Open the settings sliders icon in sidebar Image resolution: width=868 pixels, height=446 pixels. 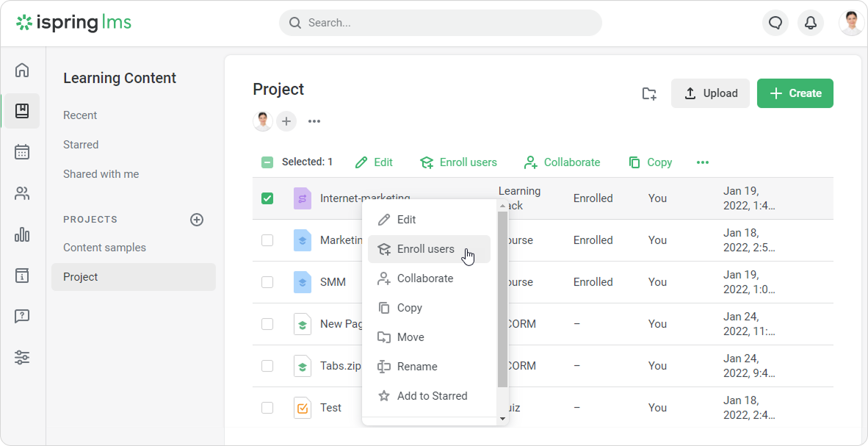pos(22,358)
